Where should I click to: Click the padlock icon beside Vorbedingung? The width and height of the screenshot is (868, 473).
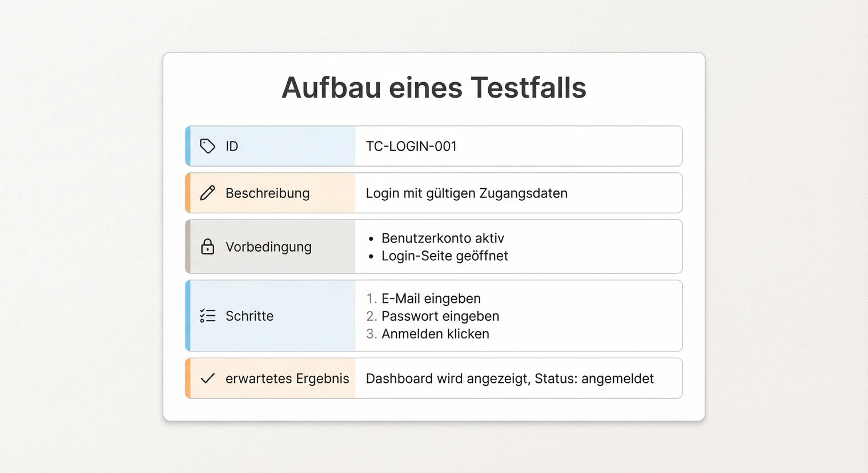coord(207,246)
